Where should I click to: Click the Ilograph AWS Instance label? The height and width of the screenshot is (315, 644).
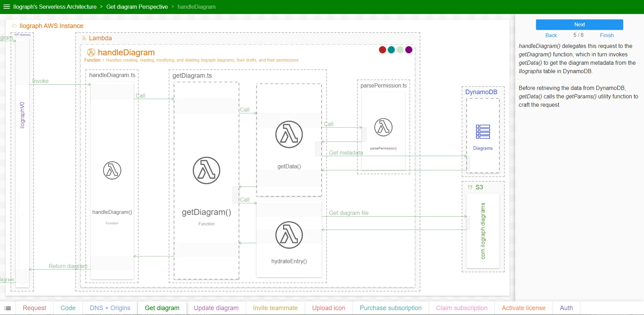tap(51, 26)
